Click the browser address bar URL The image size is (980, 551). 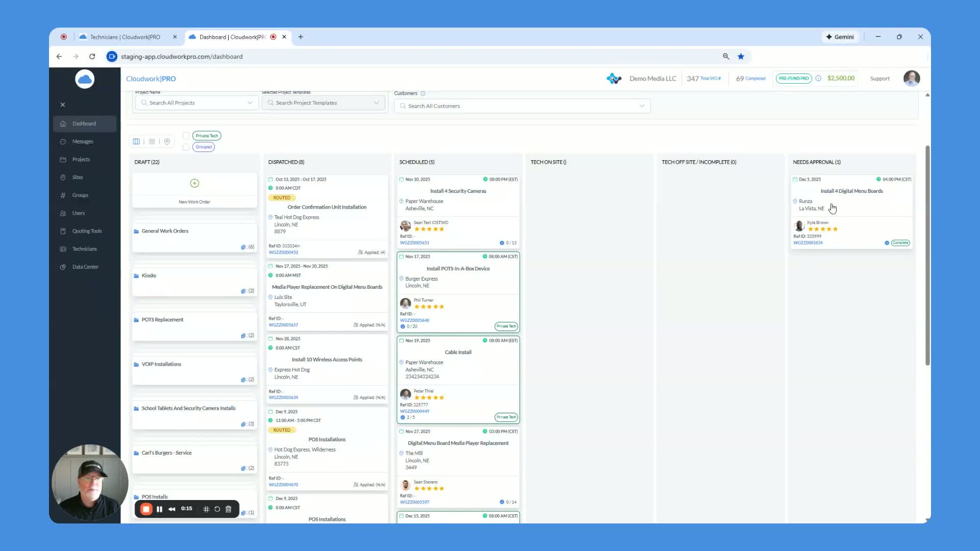(182, 57)
